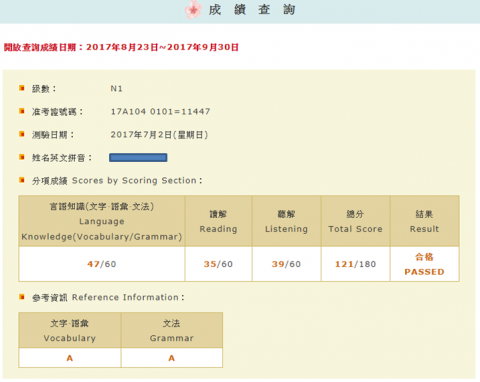Select the 47/60 language knowledge score

[102, 264]
